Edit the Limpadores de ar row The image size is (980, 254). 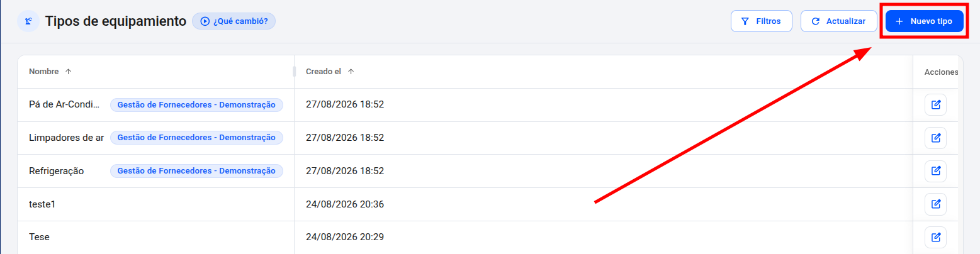point(935,138)
